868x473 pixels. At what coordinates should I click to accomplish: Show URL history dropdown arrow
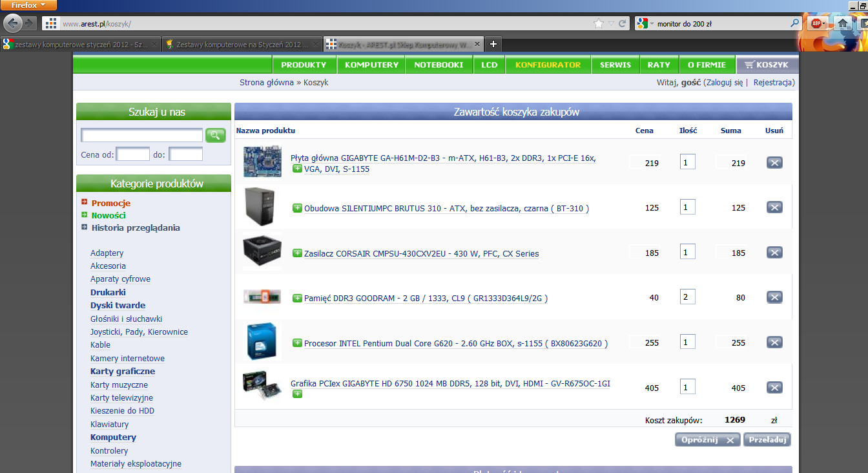pos(612,24)
